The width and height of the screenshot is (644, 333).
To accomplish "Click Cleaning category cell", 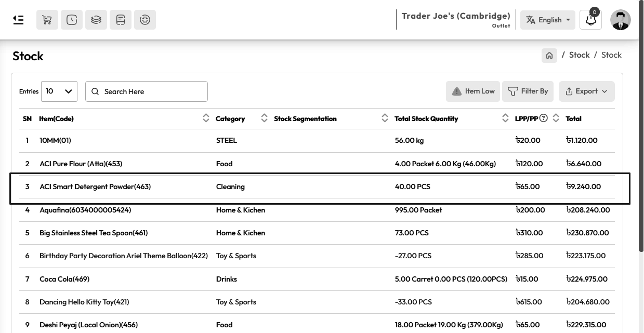I will click(230, 187).
